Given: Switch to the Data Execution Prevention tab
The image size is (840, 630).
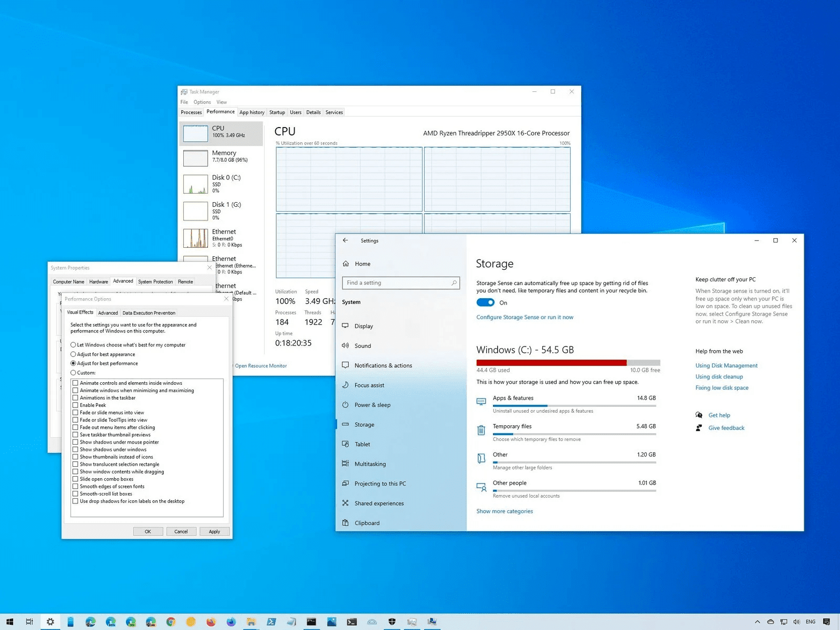Looking at the screenshot, I should coord(149,312).
